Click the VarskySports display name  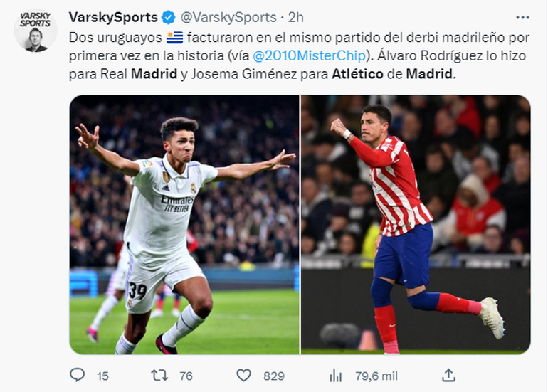113,17
